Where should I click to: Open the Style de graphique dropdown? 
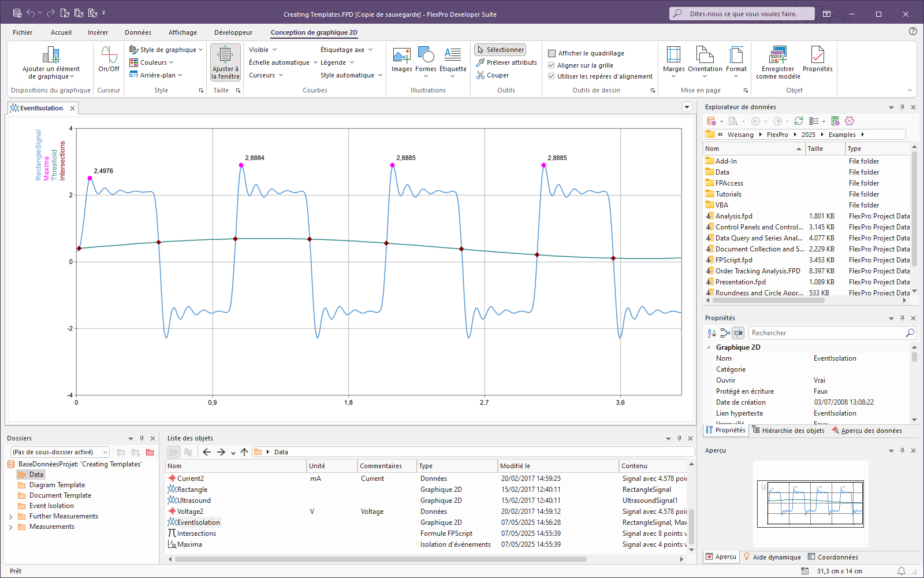[x=166, y=50]
